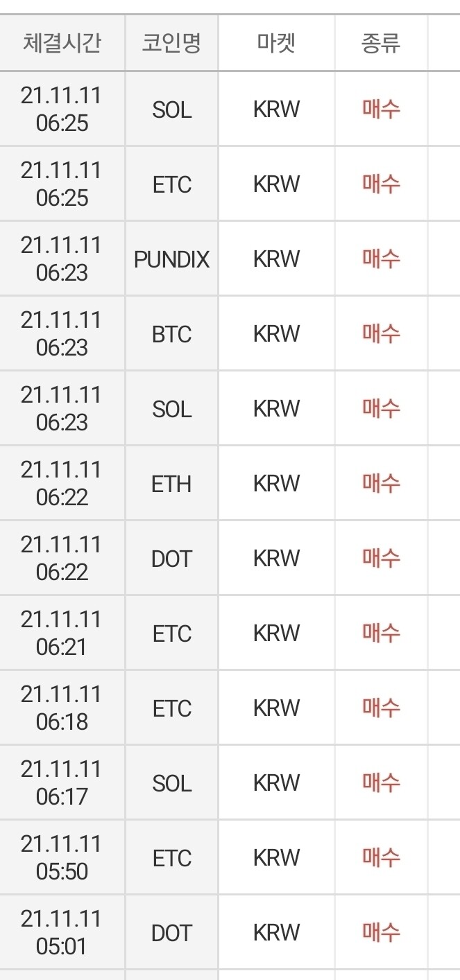Select the DOT trade at 05:01
Viewport: 460px width, 980px height.
(x=171, y=931)
